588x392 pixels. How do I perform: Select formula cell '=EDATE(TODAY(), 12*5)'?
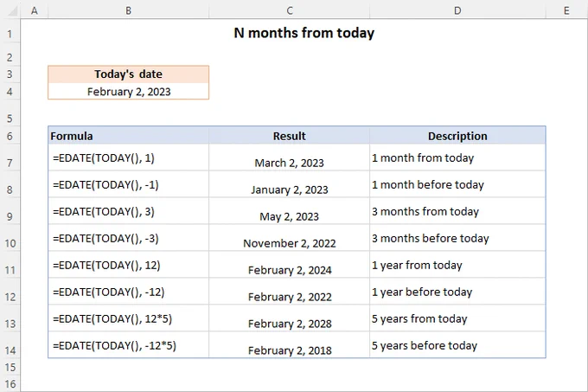point(128,318)
